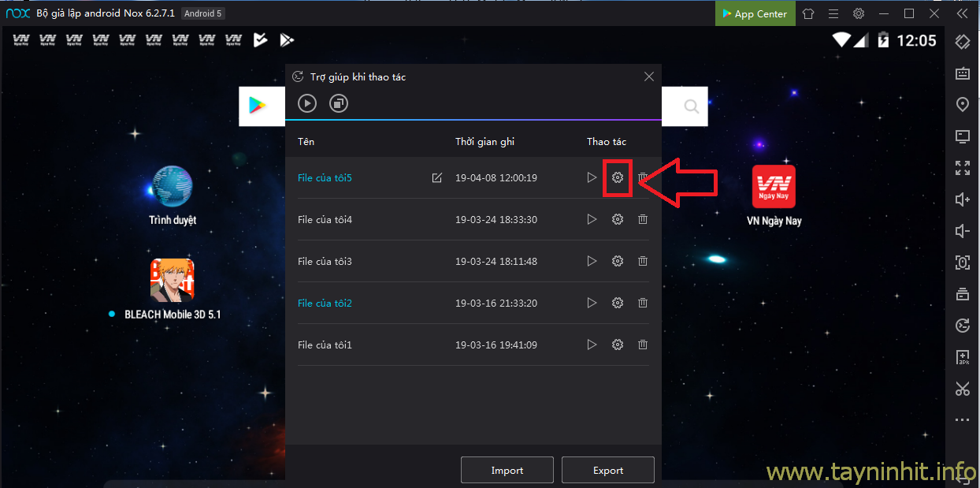This screenshot has width=980, height=488.
Task: Open settings gear for File của tôi1
Action: 618,345
